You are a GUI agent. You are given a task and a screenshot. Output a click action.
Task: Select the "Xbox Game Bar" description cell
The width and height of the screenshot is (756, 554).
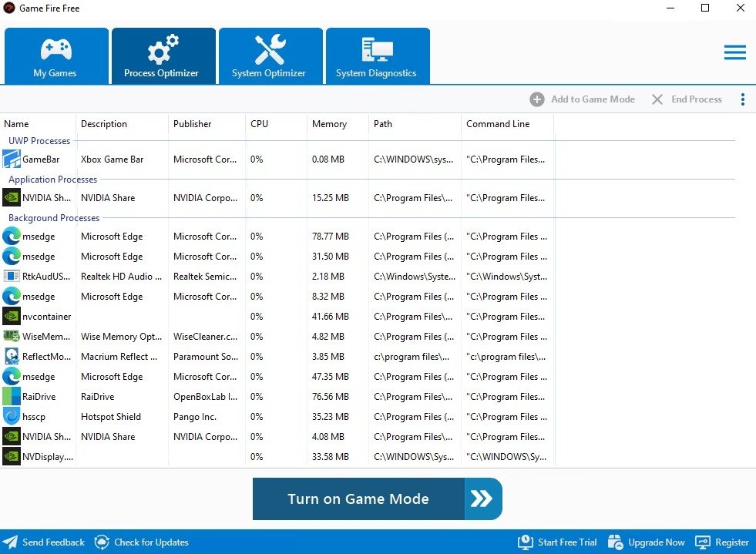pos(113,159)
